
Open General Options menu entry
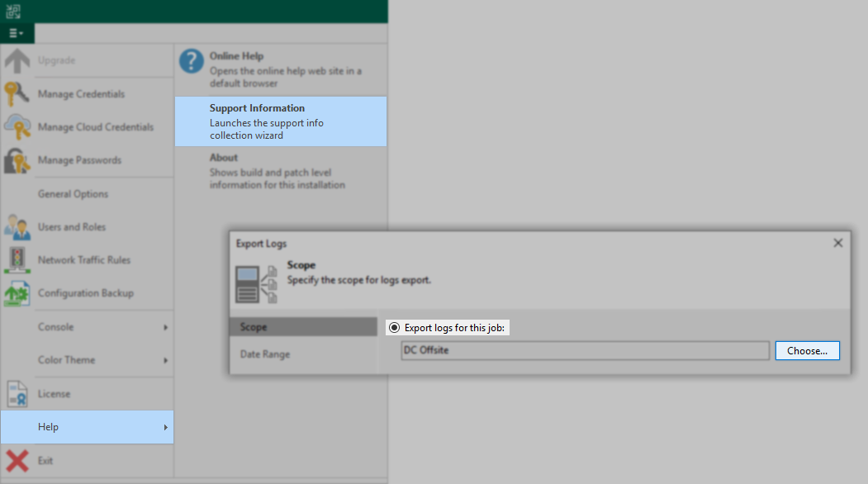coord(87,194)
